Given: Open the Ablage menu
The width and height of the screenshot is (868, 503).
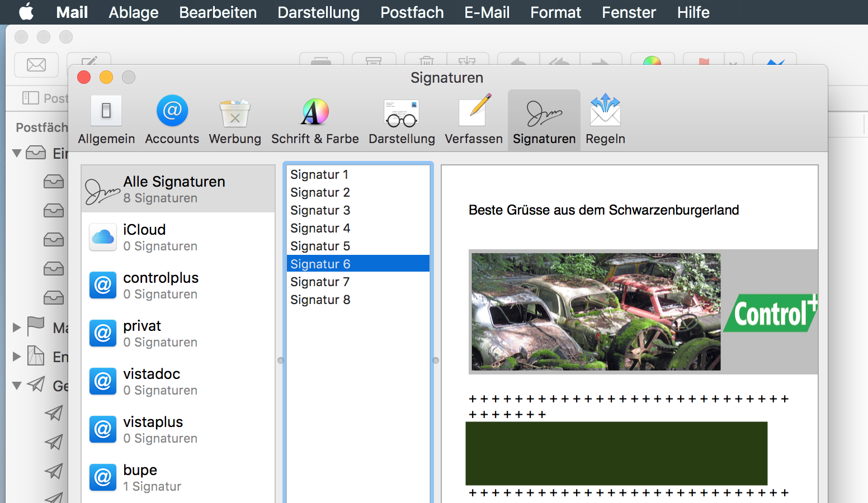Looking at the screenshot, I should pos(134,12).
